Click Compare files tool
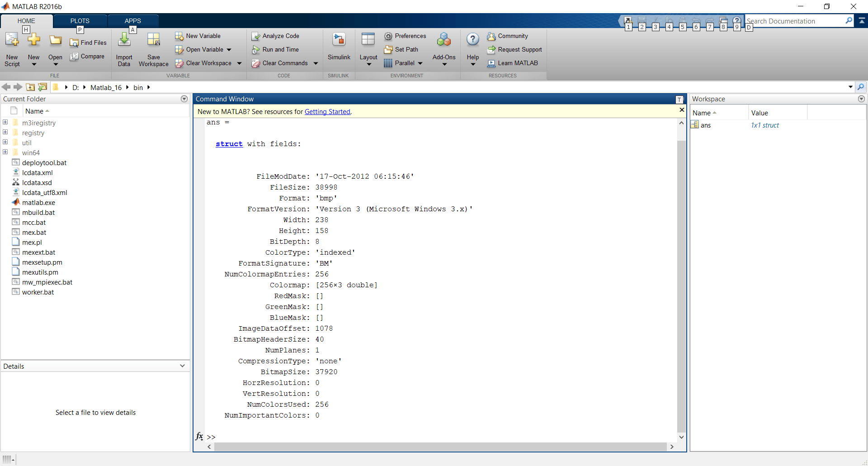868x466 pixels. pyautogui.click(x=88, y=57)
